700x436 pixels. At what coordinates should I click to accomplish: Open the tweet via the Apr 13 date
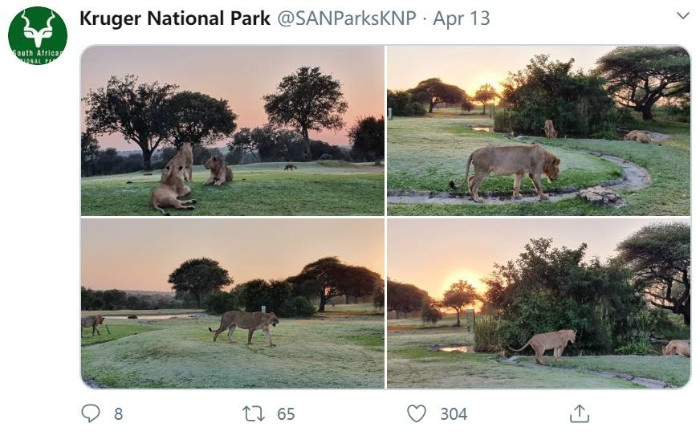coord(461,19)
